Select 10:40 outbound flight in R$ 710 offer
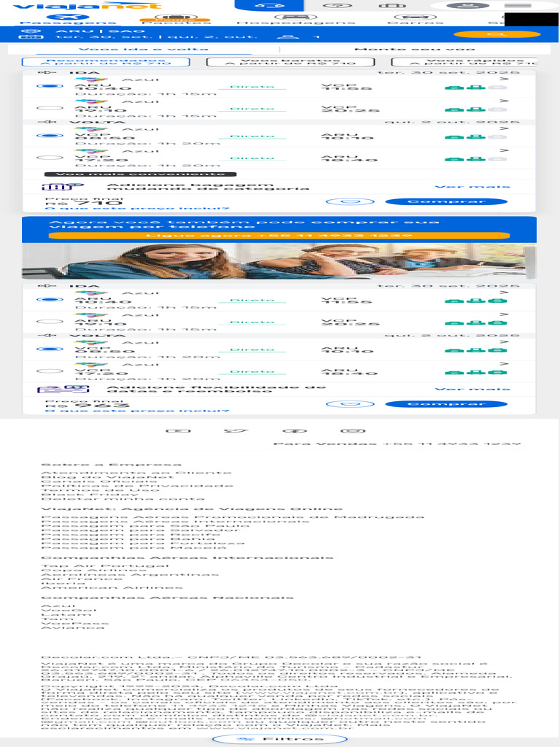The height and width of the screenshot is (747, 560). (x=50, y=86)
